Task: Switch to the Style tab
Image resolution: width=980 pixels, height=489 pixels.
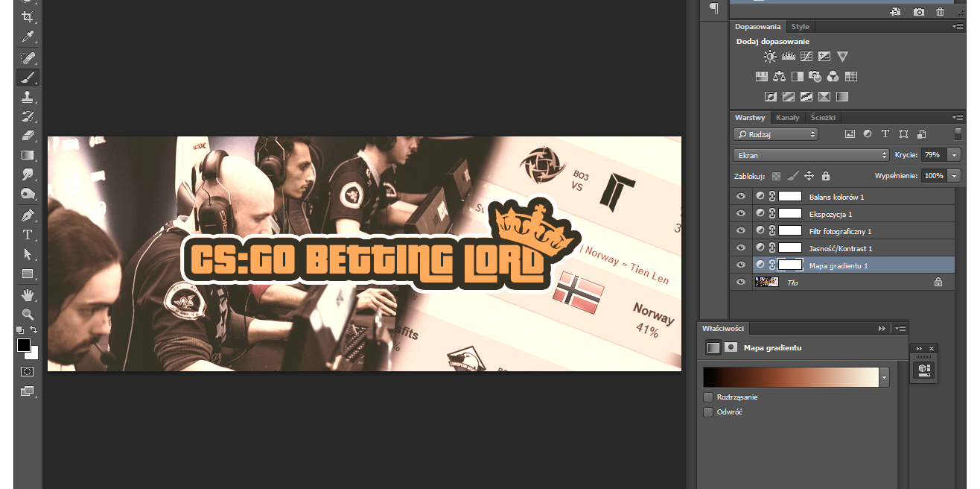Action: [800, 26]
